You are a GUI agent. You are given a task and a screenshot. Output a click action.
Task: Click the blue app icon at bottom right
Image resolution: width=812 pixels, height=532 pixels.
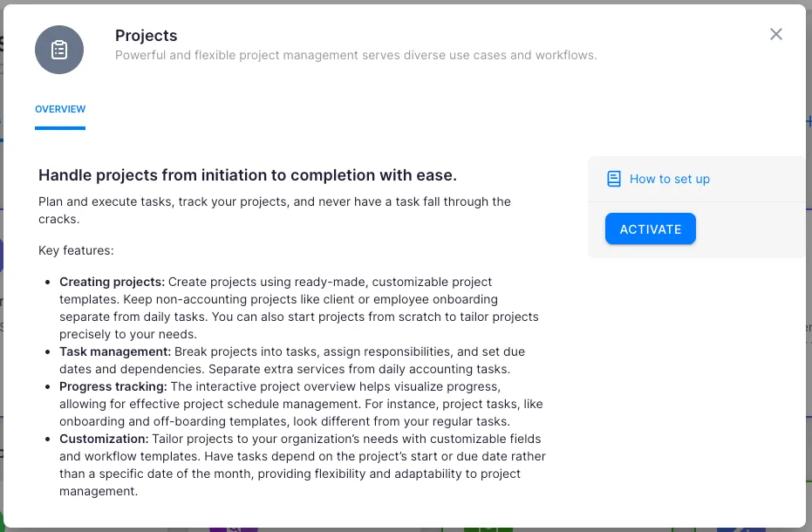[x=740, y=529]
